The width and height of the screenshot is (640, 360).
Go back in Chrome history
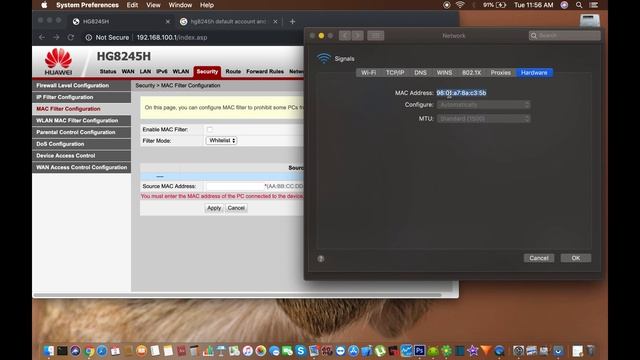coord(42,37)
